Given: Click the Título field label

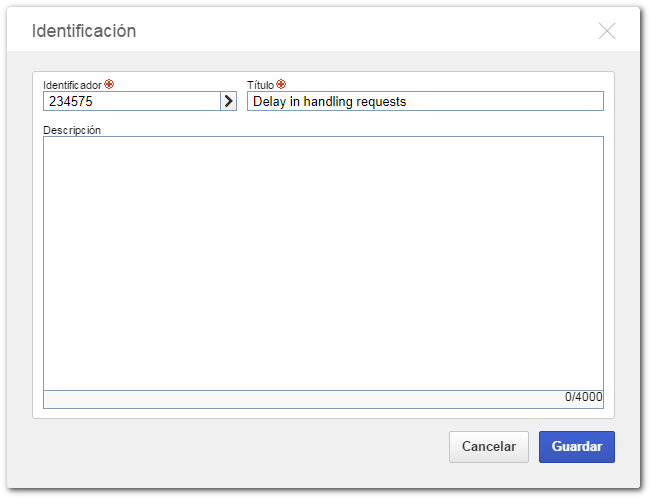Looking at the screenshot, I should pos(261,85).
